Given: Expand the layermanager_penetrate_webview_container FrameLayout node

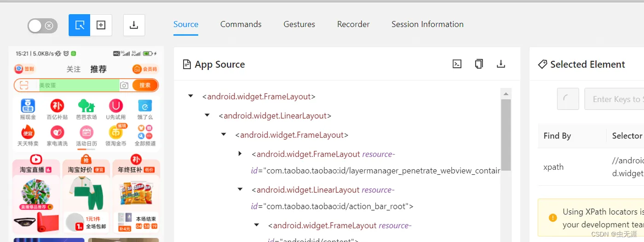Looking at the screenshot, I should click(x=240, y=154).
